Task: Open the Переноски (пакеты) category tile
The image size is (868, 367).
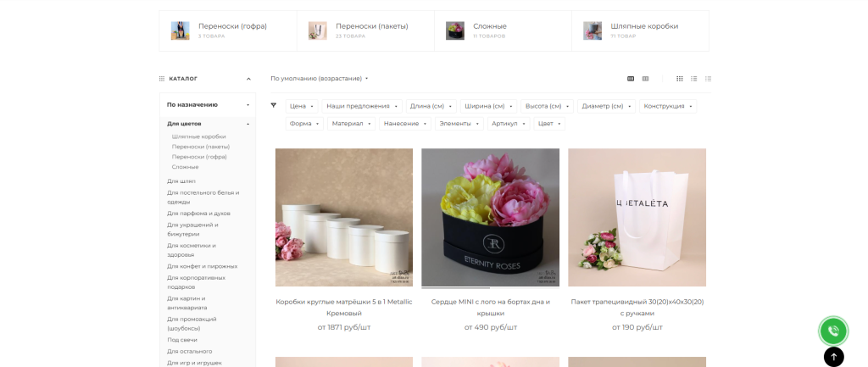Action: pos(365,31)
